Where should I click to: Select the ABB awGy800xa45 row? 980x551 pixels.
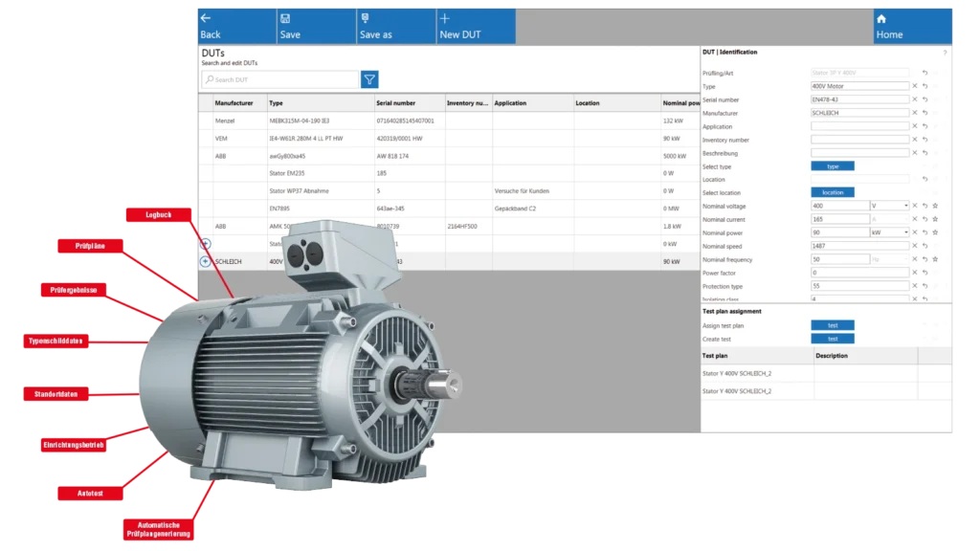coord(449,156)
